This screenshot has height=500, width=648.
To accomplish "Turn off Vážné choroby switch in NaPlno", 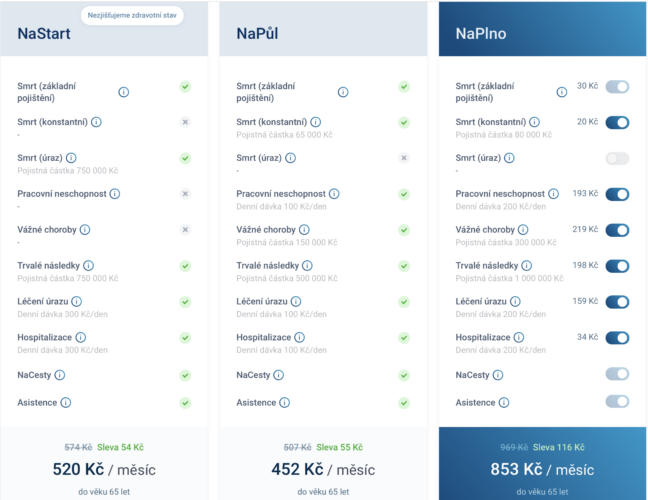I will pos(617,230).
